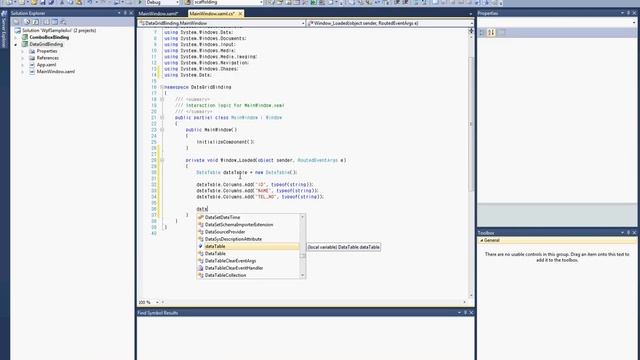Expand the App.xaml node
The width and height of the screenshot is (640, 360).
click(x=23, y=64)
